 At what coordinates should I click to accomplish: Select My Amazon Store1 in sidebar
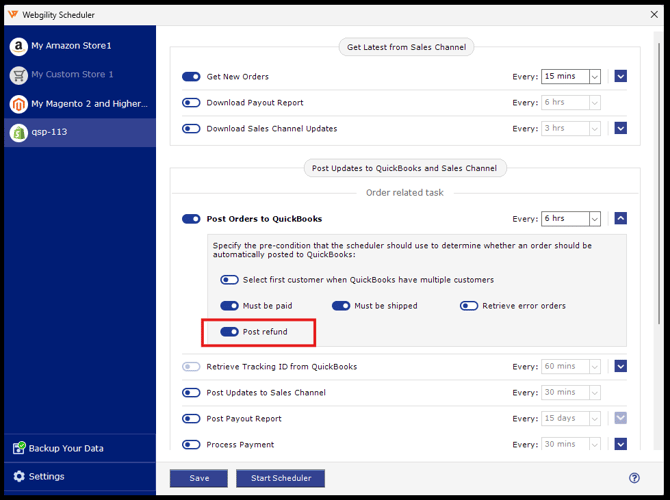[72, 46]
